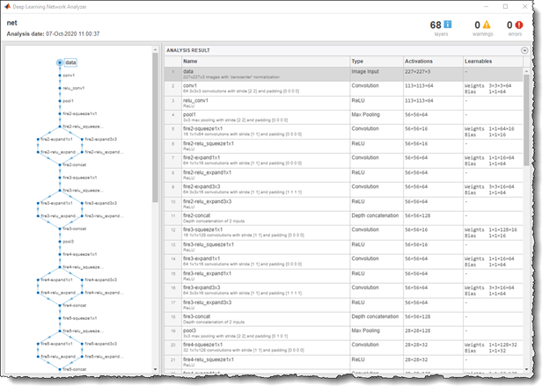
Task: Click the Learnables column header
Action: (x=493, y=62)
